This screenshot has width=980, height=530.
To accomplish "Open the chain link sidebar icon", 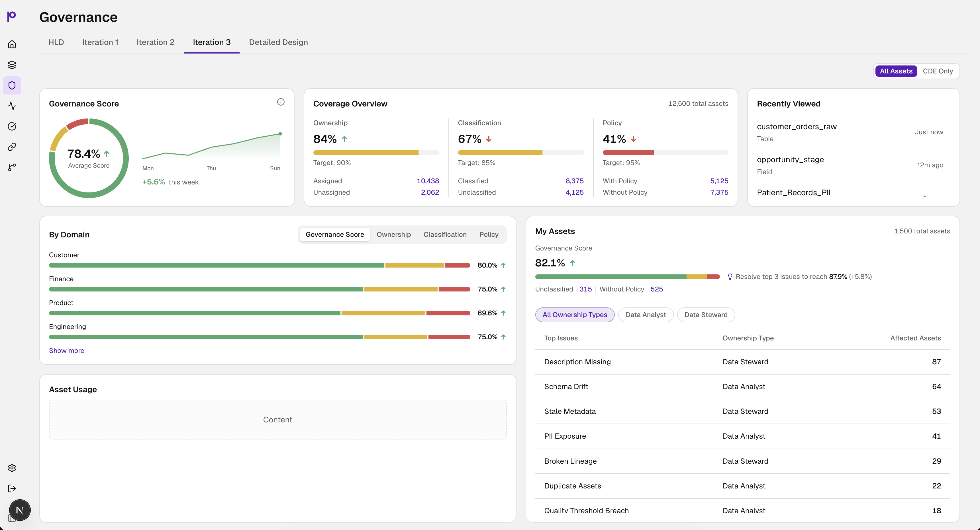I will click(12, 147).
